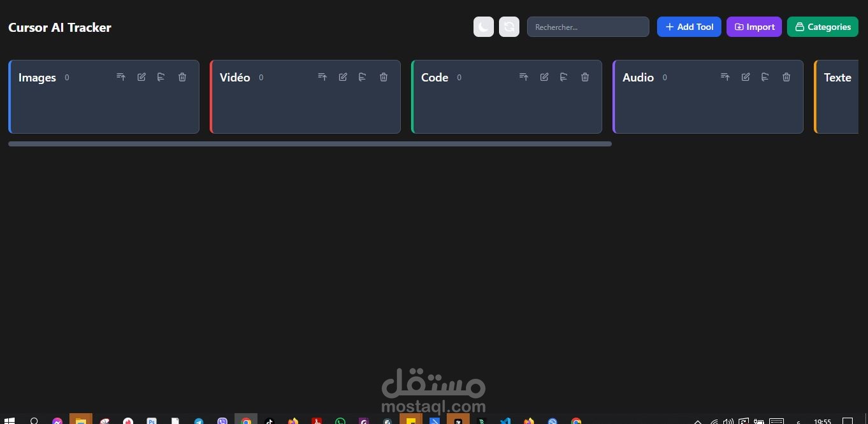Sort the Code category tools

[524, 77]
